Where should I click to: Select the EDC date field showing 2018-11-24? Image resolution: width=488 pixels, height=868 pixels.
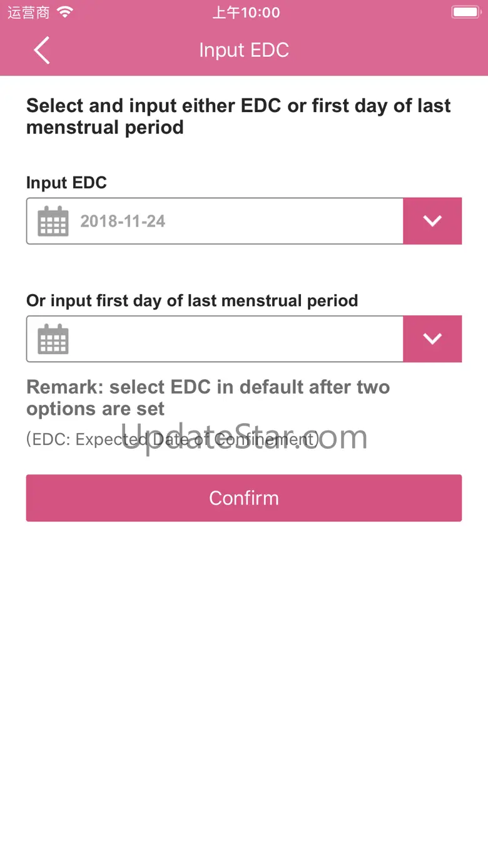pos(238,221)
